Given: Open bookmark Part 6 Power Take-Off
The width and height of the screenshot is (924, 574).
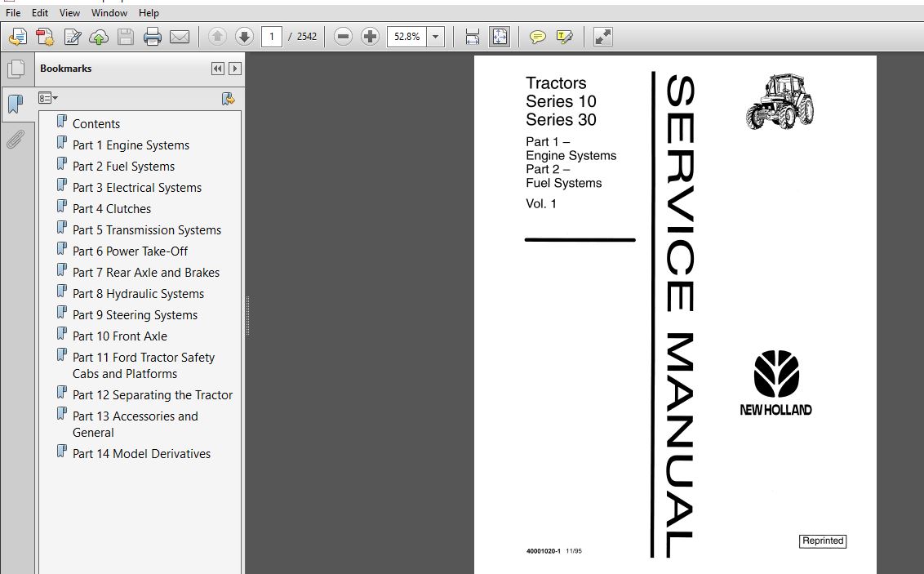Looking at the screenshot, I should pos(130,251).
